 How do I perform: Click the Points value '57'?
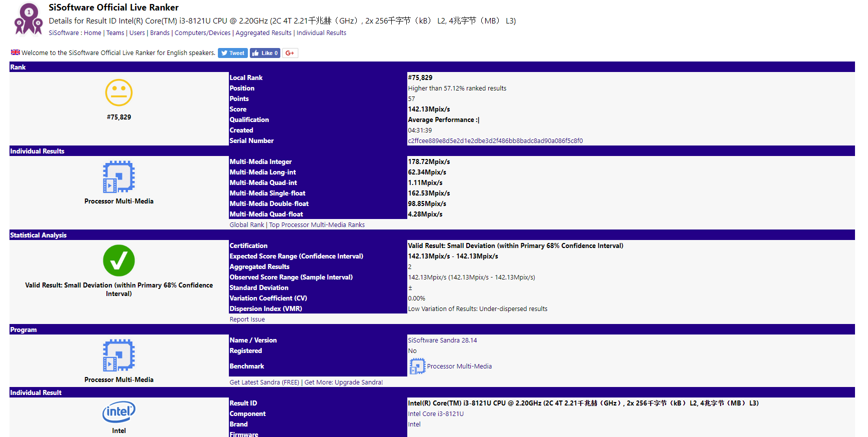pyautogui.click(x=411, y=99)
